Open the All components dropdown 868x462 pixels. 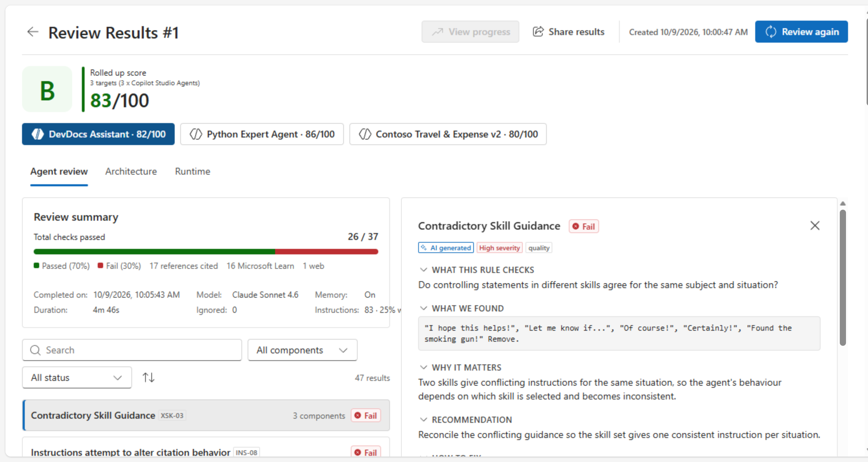point(302,350)
